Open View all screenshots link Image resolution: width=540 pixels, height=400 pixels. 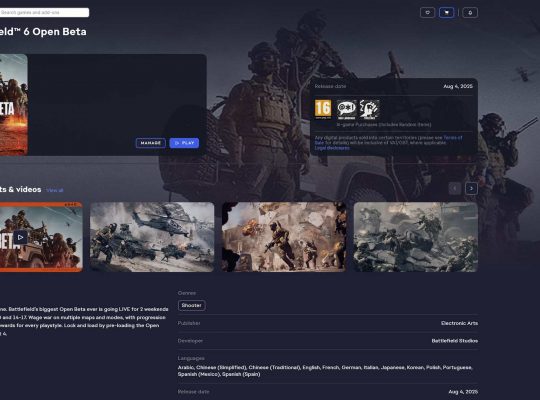point(54,190)
